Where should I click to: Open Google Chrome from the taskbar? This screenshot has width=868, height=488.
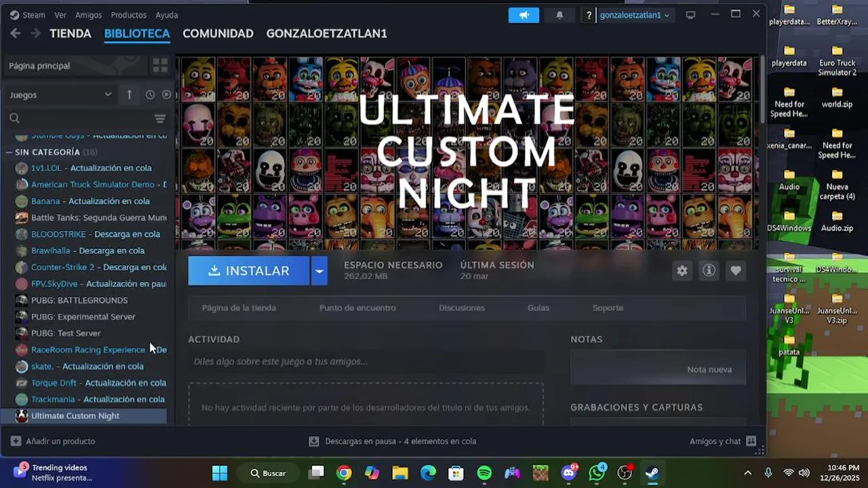coord(344,473)
